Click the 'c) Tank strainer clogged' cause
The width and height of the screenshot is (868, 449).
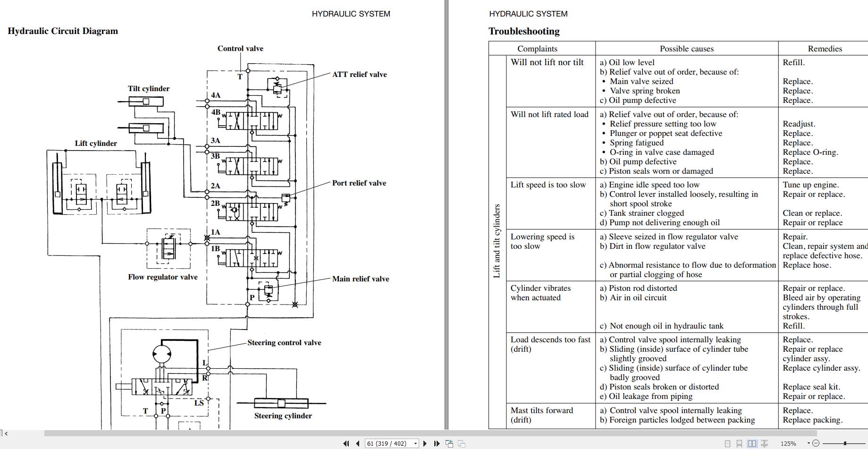point(641,213)
